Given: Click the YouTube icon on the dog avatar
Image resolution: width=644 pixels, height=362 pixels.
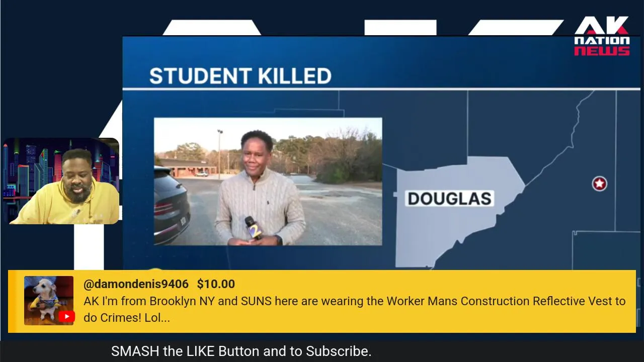Looking at the screenshot, I should (x=66, y=316).
